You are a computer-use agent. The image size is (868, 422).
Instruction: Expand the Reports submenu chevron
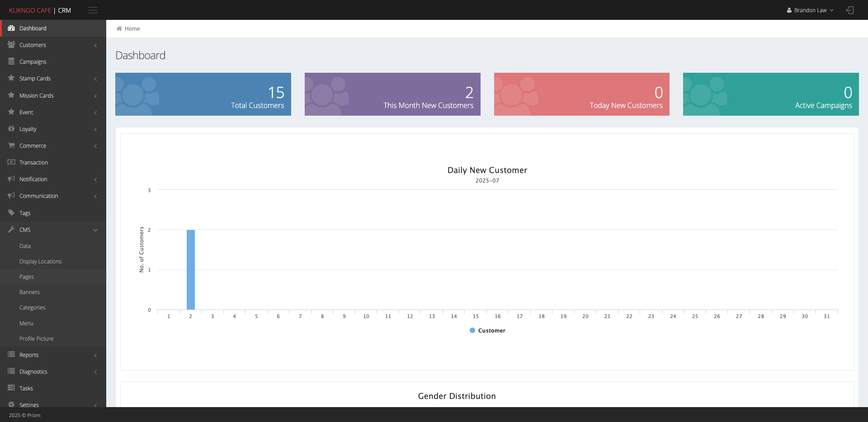[x=95, y=355]
